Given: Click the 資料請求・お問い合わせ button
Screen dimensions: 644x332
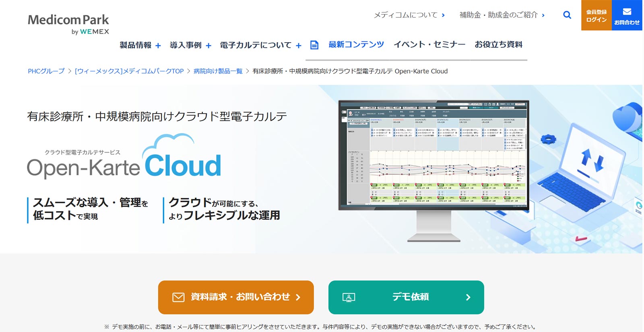Looking at the screenshot, I should 236,297.
